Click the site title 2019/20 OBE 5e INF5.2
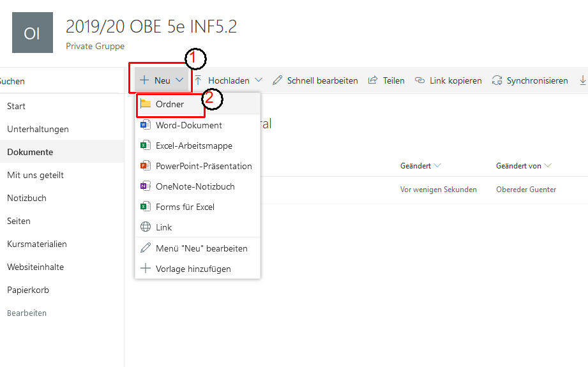The width and height of the screenshot is (588, 367). [x=151, y=27]
